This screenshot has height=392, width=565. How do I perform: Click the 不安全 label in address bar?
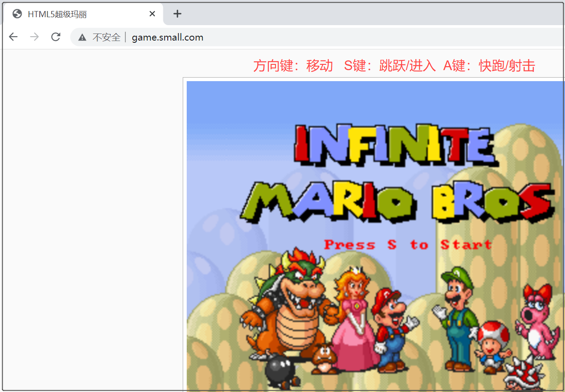106,37
